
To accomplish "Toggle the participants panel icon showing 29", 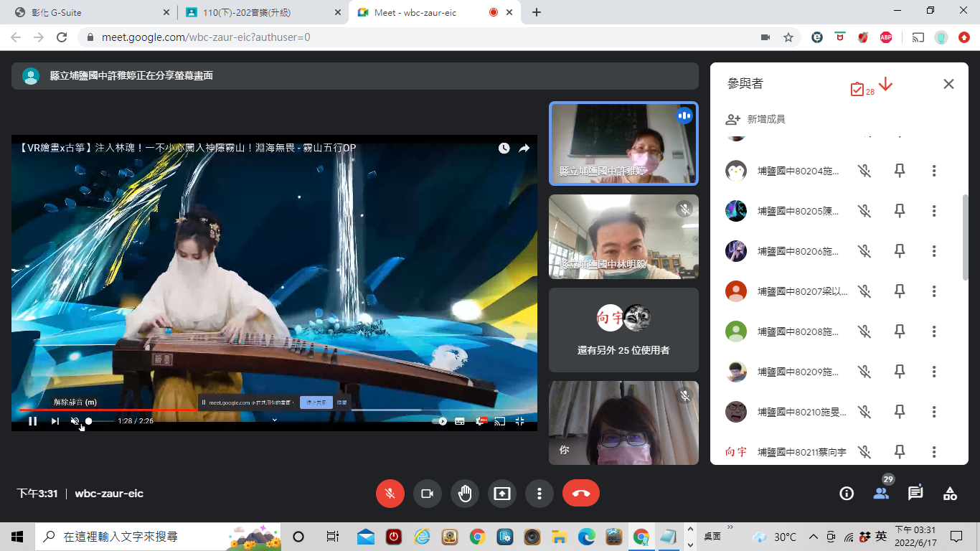I will tap(881, 494).
